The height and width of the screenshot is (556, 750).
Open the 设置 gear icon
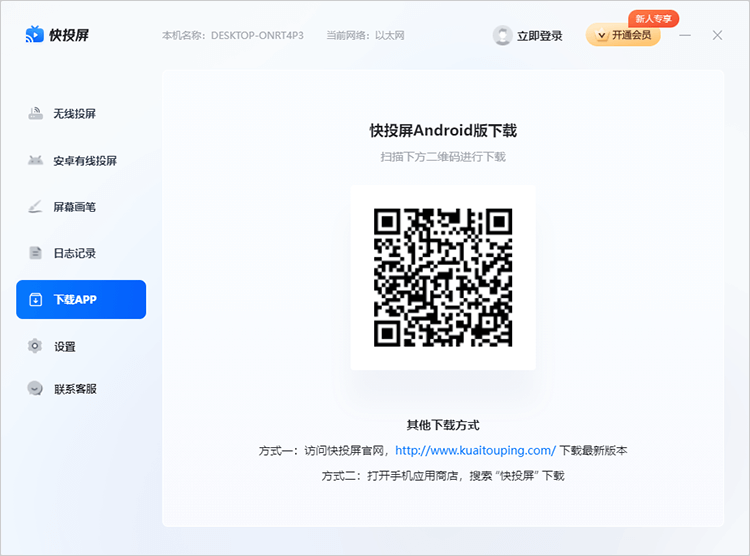[35, 346]
